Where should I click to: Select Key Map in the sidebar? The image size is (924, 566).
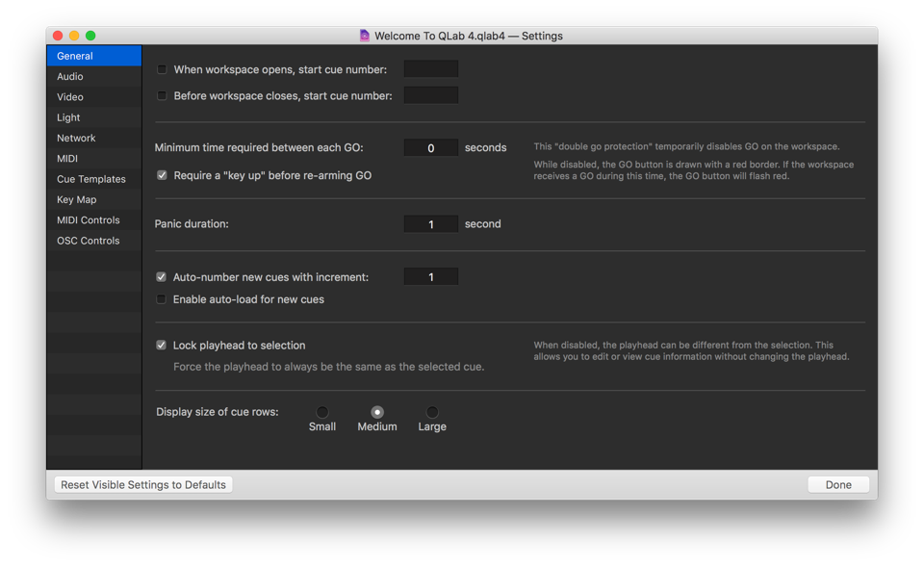pos(77,199)
